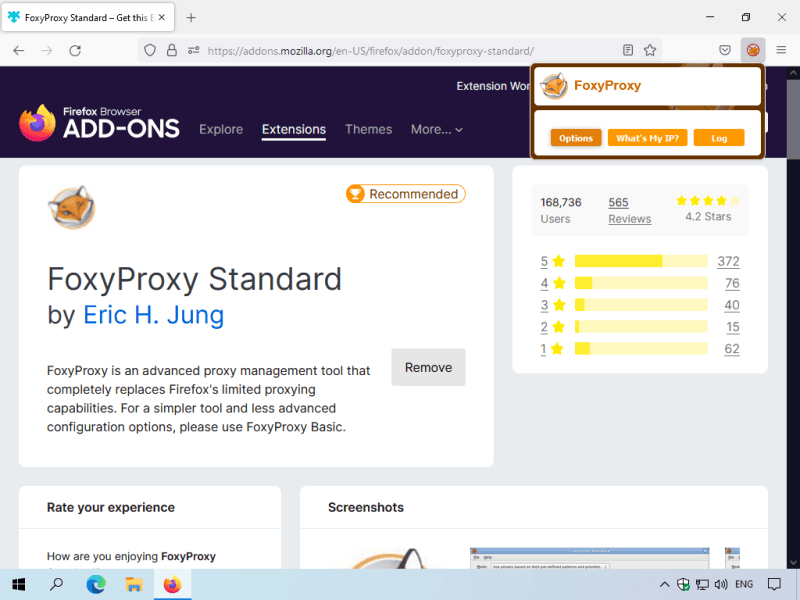The height and width of the screenshot is (600, 800).
Task: Show hidden system tray icons
Action: (664, 584)
